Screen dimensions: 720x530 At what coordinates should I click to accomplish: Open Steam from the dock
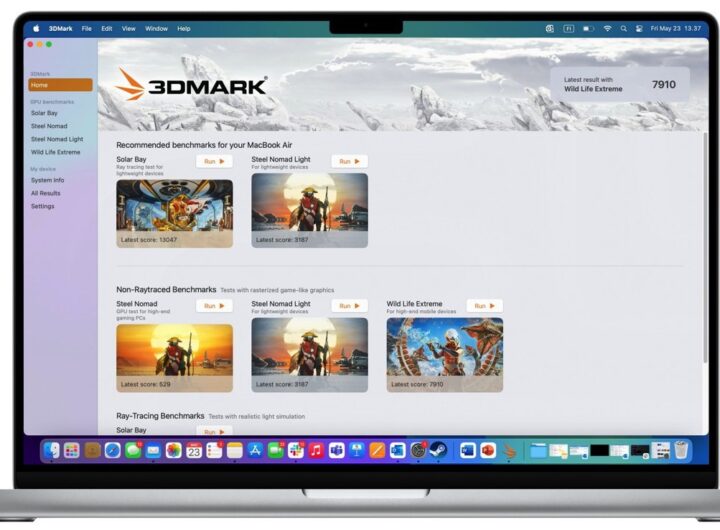pyautogui.click(x=439, y=451)
